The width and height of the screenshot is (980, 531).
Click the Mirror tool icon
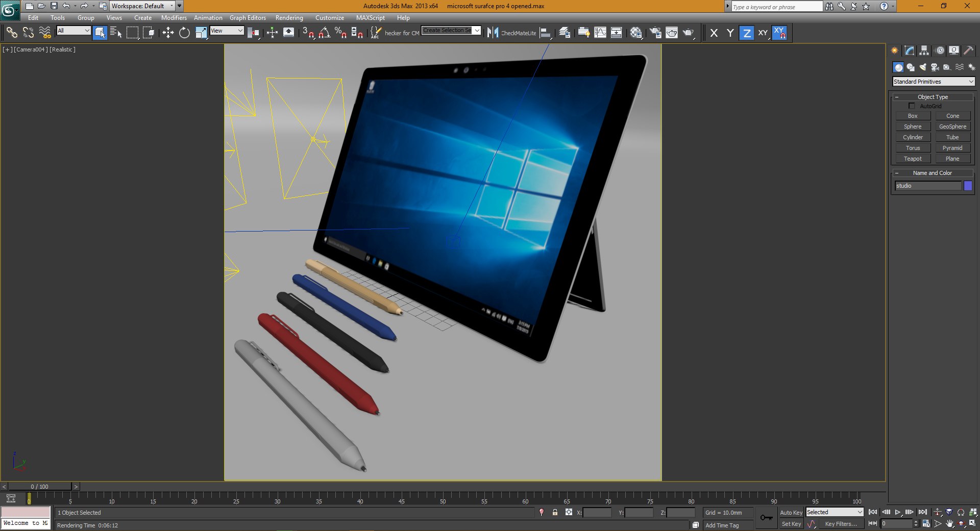[493, 33]
